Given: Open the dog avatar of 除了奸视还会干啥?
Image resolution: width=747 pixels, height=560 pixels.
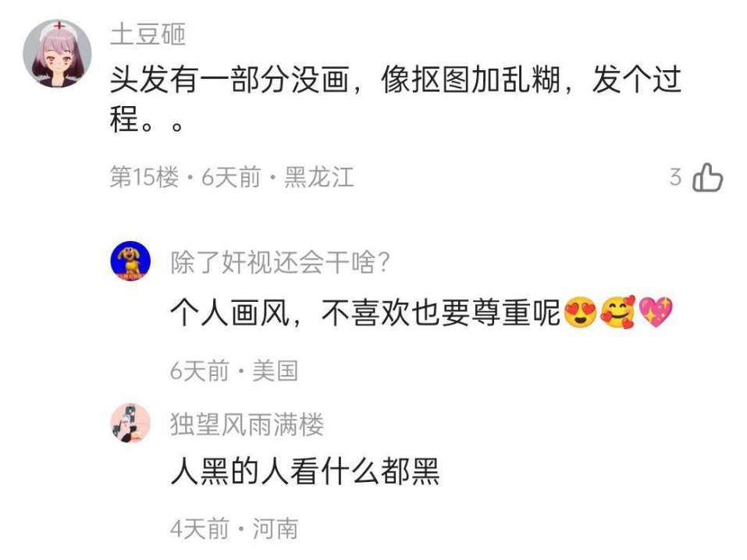Looking at the screenshot, I should point(130,261).
